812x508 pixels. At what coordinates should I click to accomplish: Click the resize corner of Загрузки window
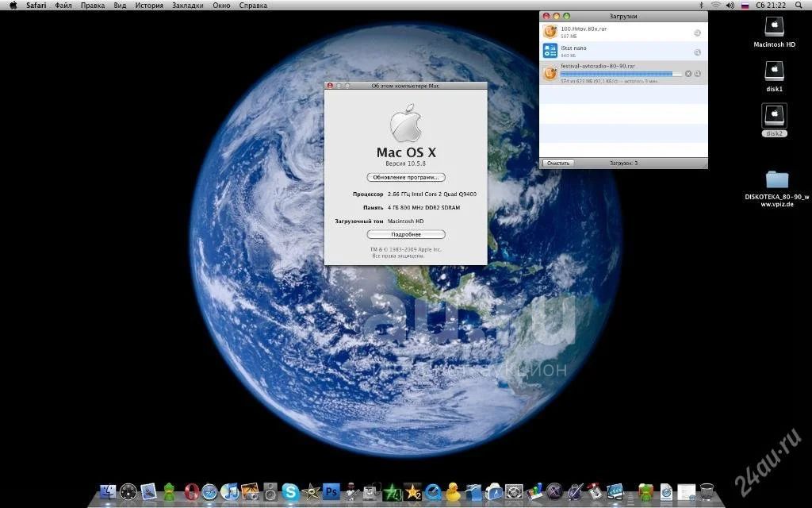point(704,165)
